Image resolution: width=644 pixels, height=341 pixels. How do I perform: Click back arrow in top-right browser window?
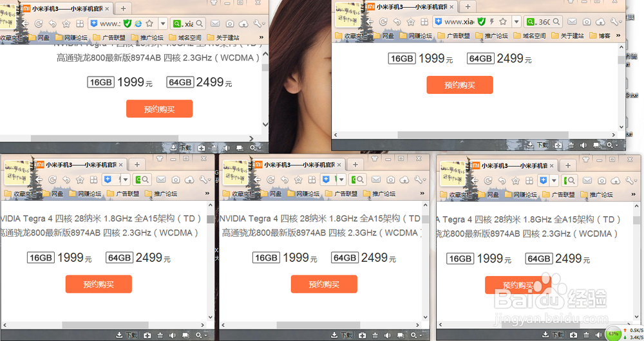(x=370, y=22)
